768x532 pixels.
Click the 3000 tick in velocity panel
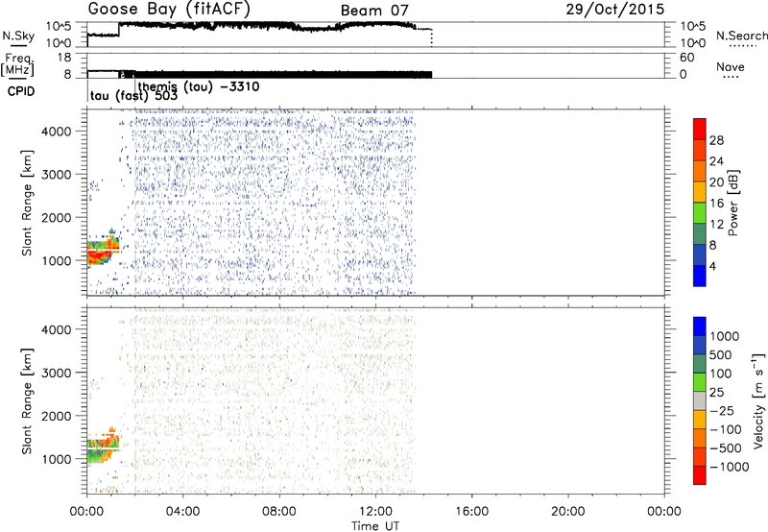[x=57, y=373]
